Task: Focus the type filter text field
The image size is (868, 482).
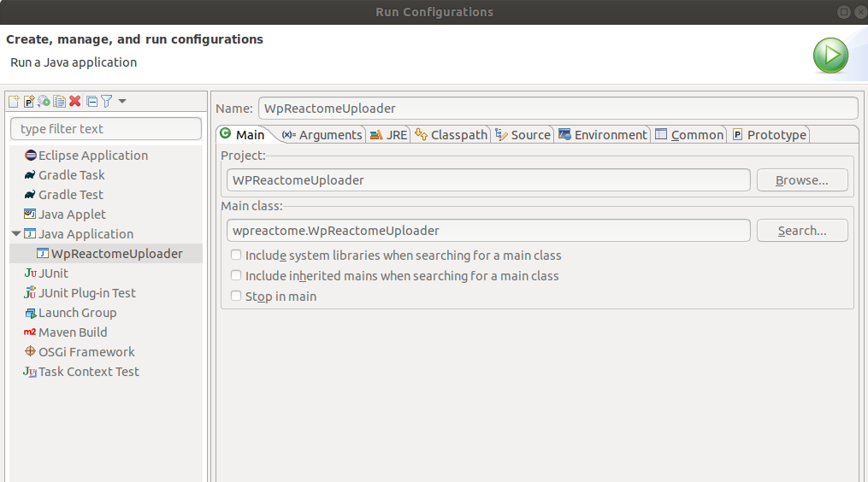Action: pyautogui.click(x=106, y=128)
